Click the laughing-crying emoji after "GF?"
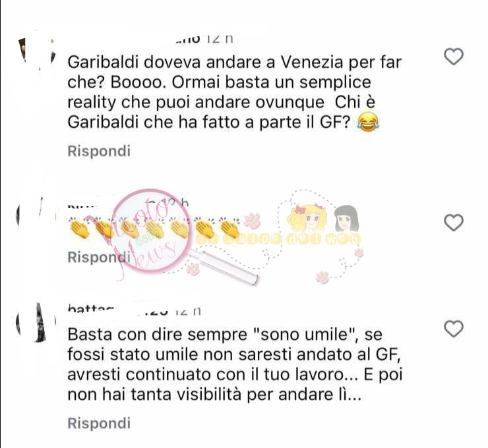Image resolution: width=488 pixels, height=448 pixels. pos(369,122)
